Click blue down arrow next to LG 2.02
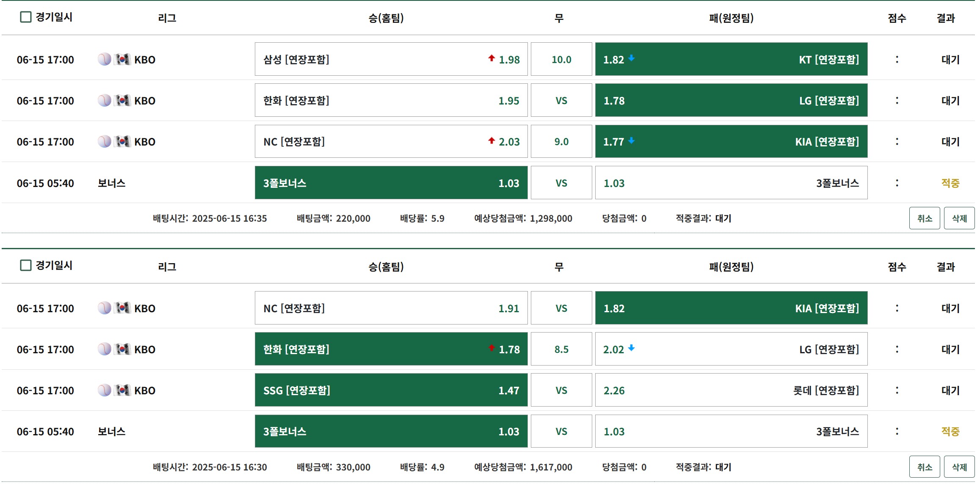 (631, 348)
